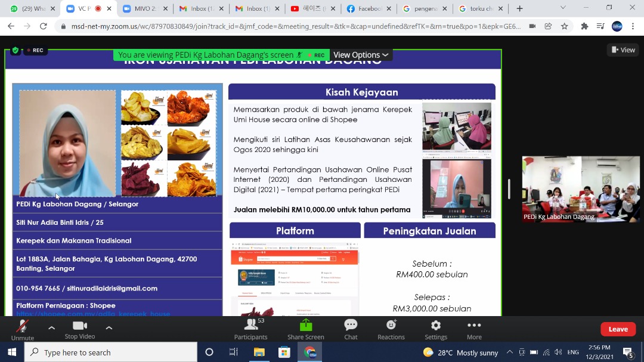Expand audio options arrow beside Unmute
This screenshot has width=644, height=362.
[51, 327]
